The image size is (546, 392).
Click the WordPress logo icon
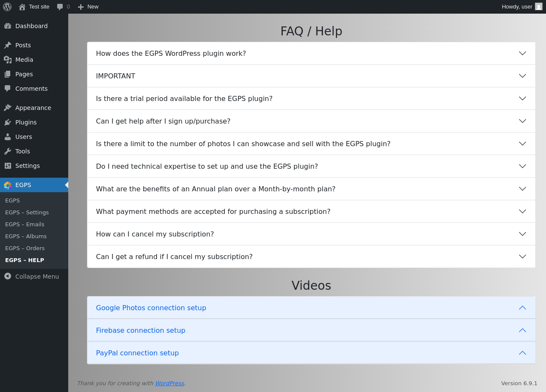pyautogui.click(x=7, y=7)
